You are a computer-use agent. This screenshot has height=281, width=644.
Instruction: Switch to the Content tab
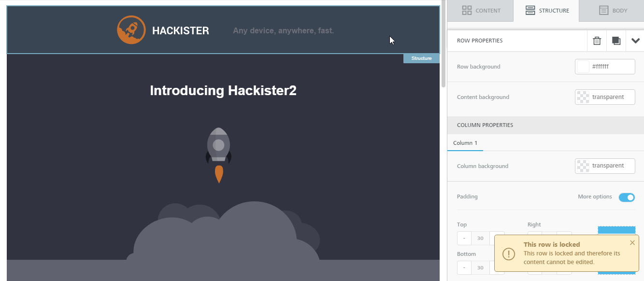click(481, 11)
